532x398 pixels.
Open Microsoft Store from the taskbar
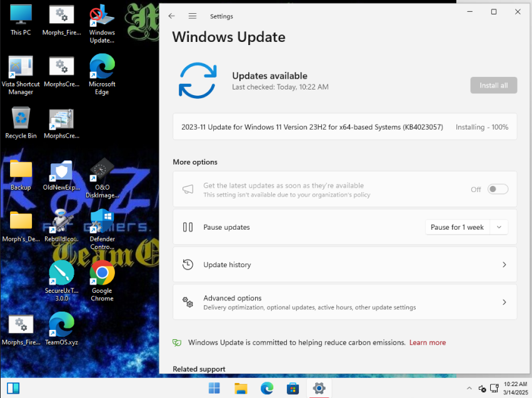tap(293, 388)
